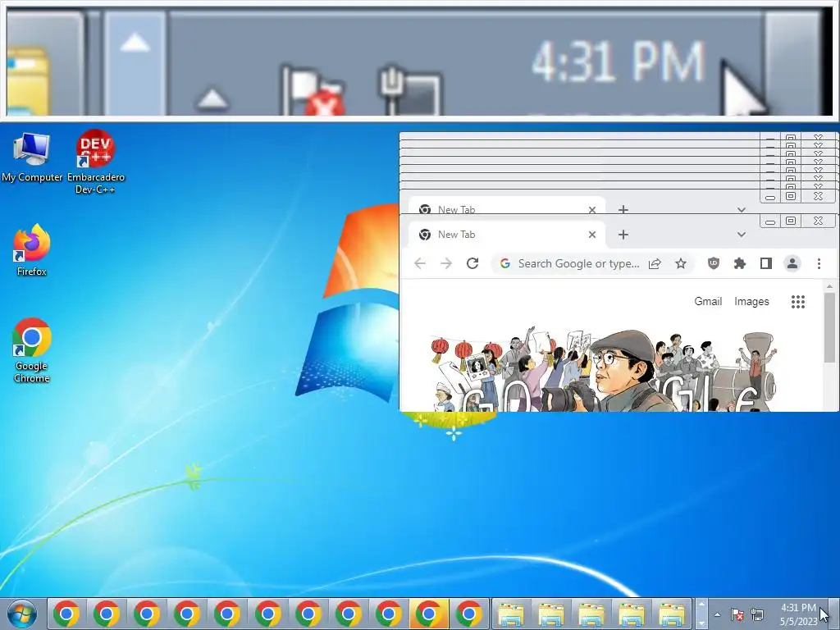Image resolution: width=840 pixels, height=630 pixels.
Task: Click the taskbar row up arrow
Action: (x=701, y=606)
